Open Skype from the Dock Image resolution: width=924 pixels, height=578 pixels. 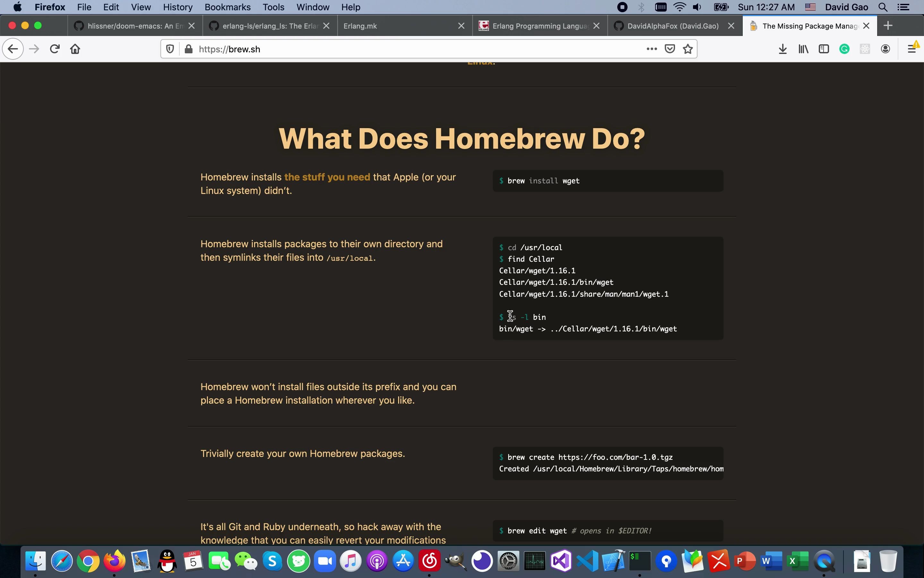pos(272,561)
